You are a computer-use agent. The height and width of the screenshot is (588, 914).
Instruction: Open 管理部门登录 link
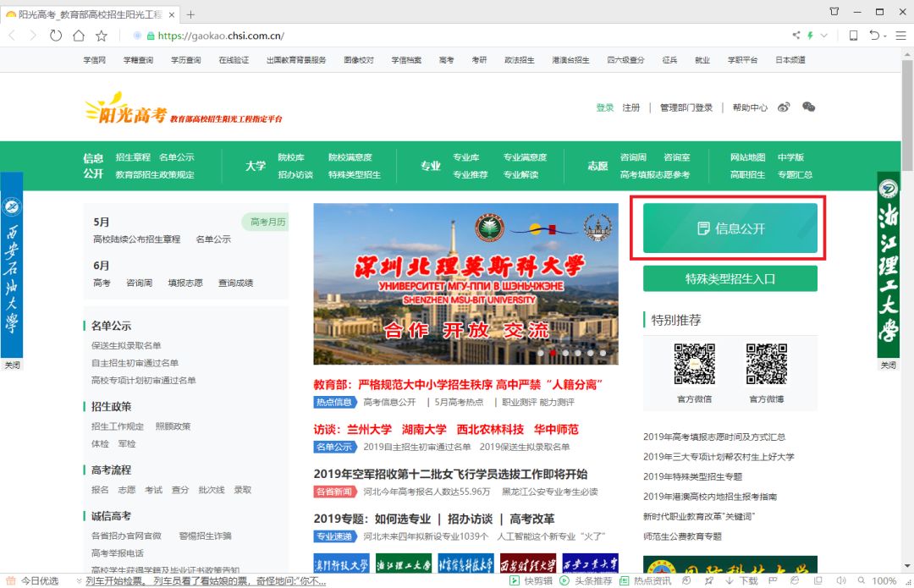[686, 107]
